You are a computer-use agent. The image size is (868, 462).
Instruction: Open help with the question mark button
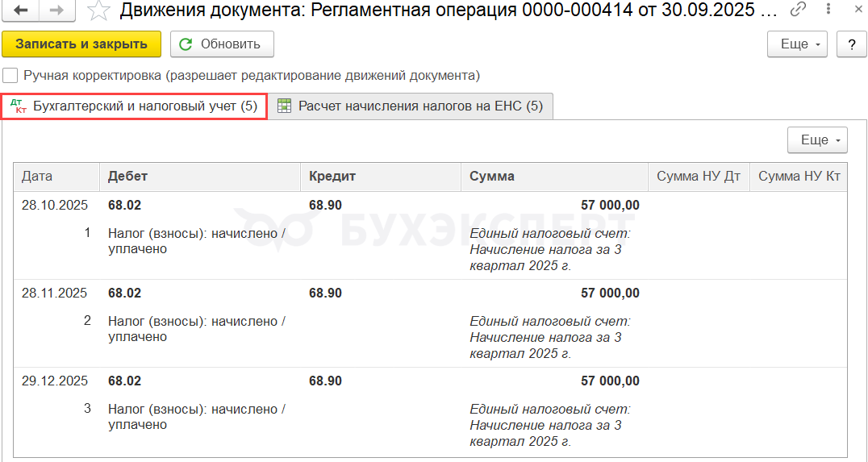(851, 44)
